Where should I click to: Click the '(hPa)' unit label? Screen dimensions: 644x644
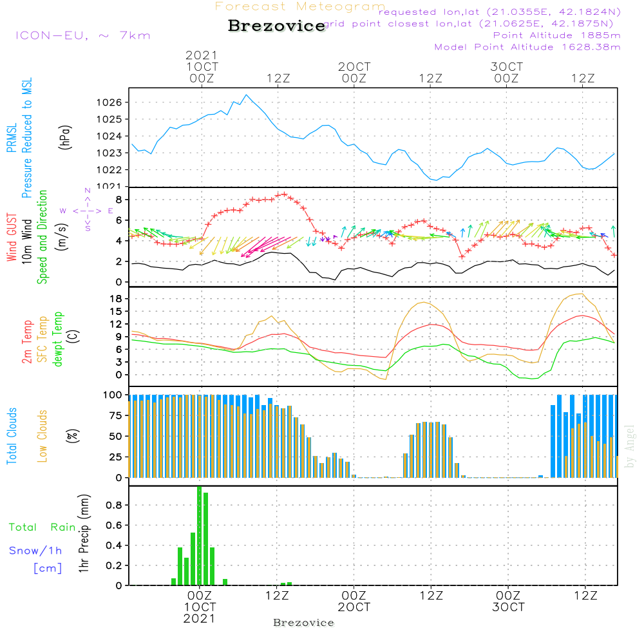click(x=65, y=137)
